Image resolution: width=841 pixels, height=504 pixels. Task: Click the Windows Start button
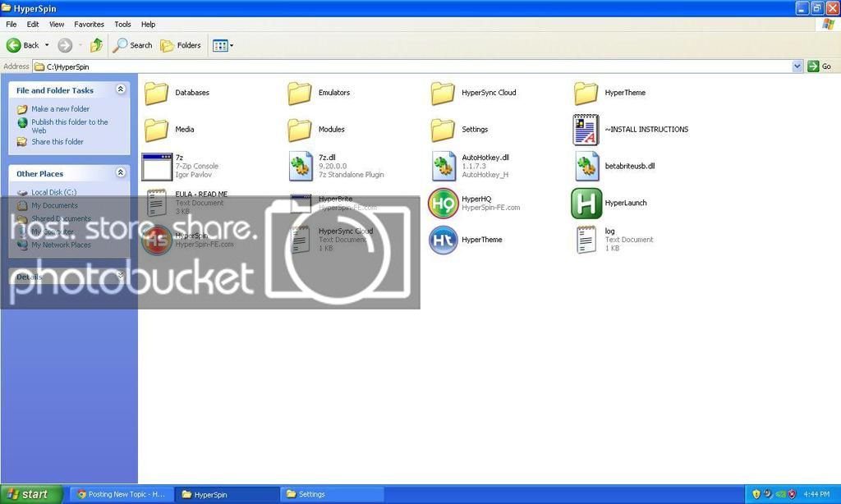[x=31, y=494]
